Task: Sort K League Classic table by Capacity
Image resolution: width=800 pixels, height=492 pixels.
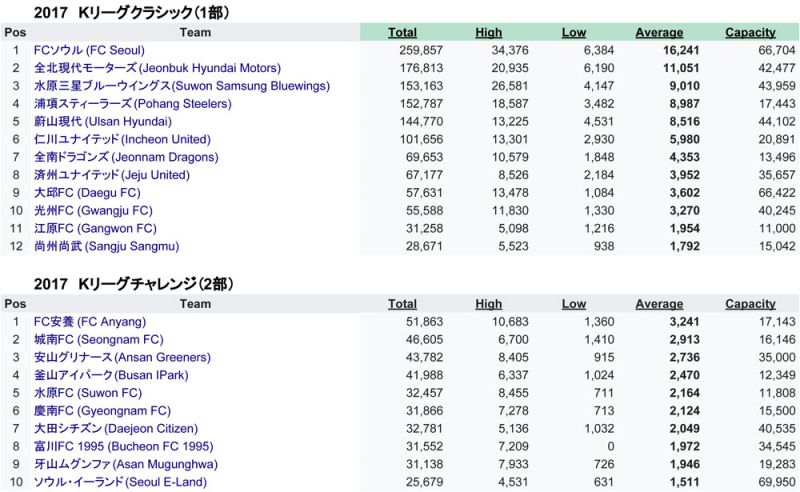Action: pos(751,33)
